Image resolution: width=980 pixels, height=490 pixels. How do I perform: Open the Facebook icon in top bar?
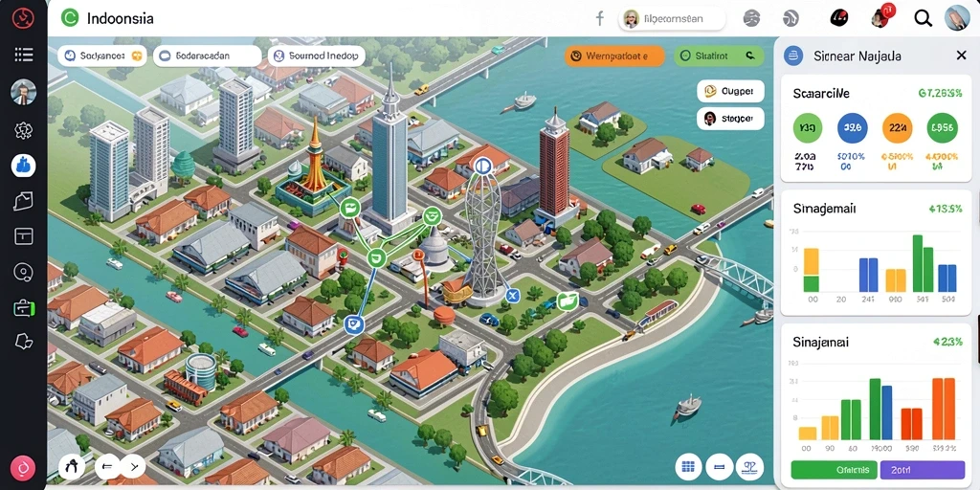point(599,19)
